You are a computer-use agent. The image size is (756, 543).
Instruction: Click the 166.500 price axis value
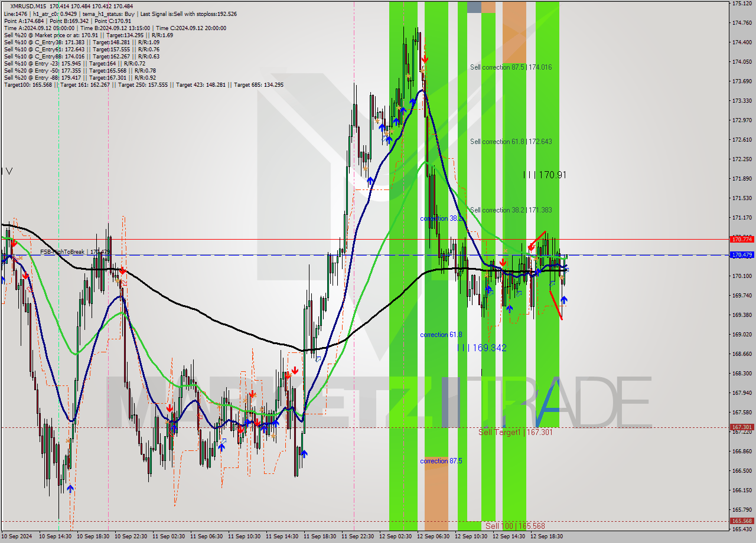[742, 470]
